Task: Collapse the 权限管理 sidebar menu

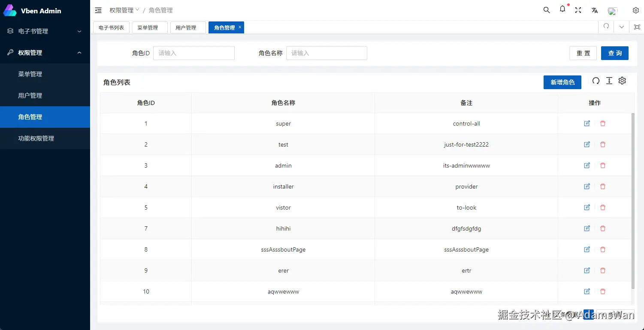Action: 45,53
